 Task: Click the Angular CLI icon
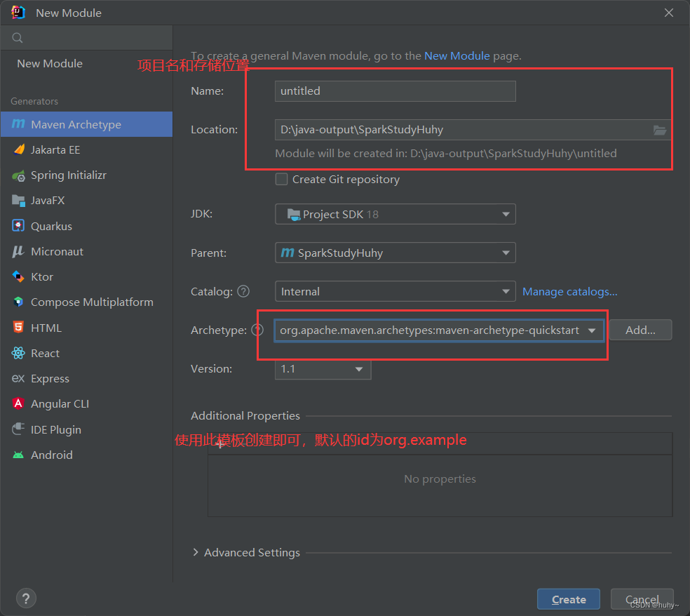pyautogui.click(x=18, y=404)
